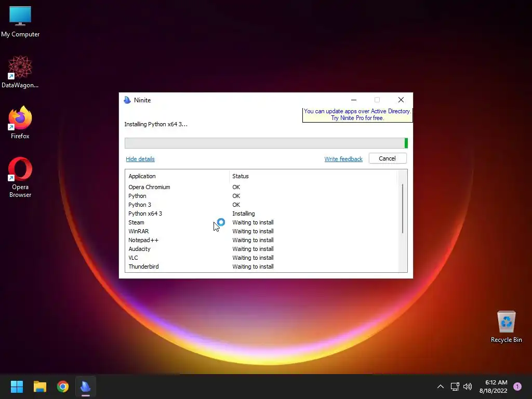Screen dimensions: 532x399
Task: Open File Explorer from taskbar
Action: pyautogui.click(x=39, y=387)
